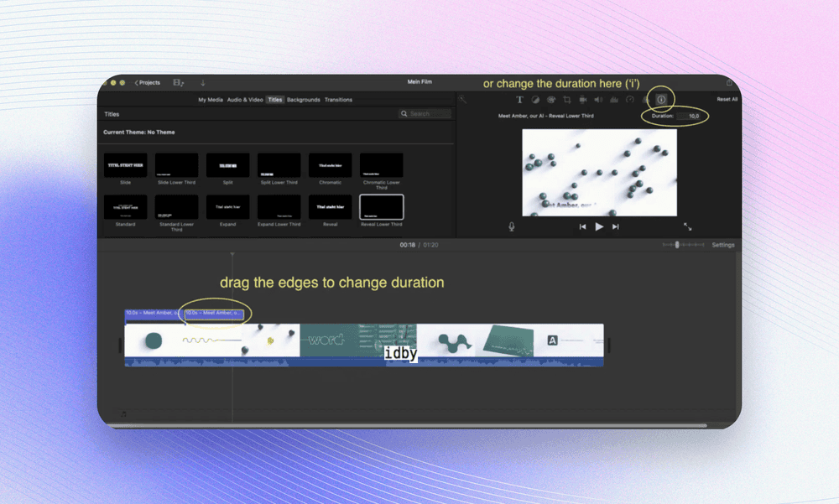839x504 pixels.
Task: Click the Reset All button
Action: pyautogui.click(x=727, y=99)
